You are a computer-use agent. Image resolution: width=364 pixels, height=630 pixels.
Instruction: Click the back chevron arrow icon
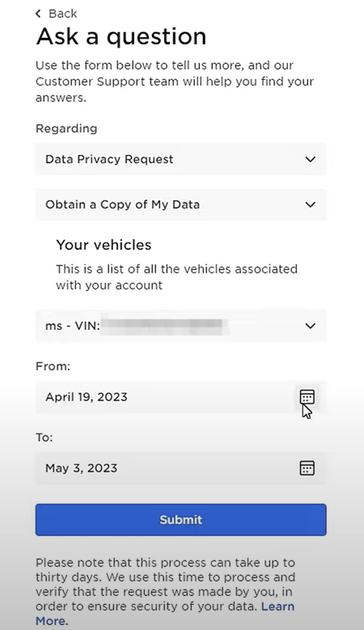[38, 14]
